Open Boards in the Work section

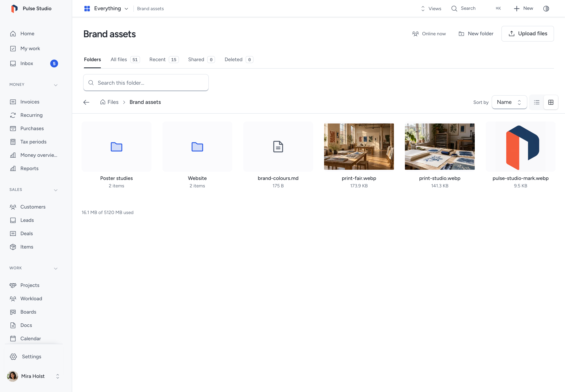tap(34, 312)
